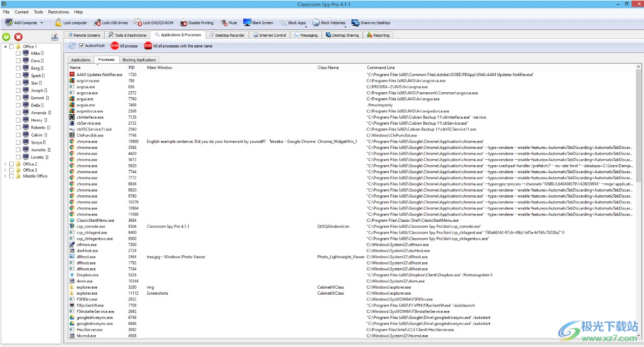Click the avgui.exe process icon
The image size is (644, 347).
(72, 99)
